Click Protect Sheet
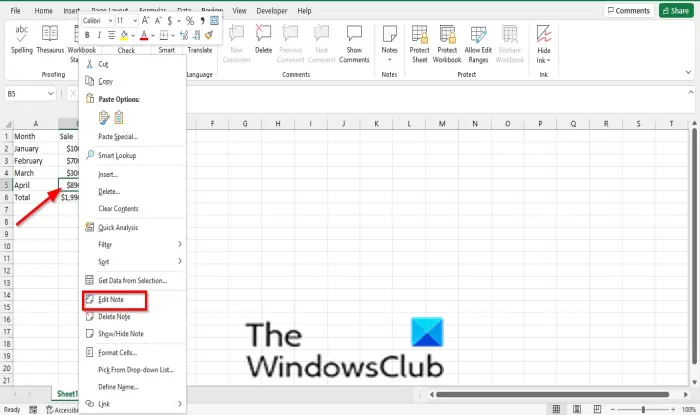Image resolution: width=700 pixels, height=415 pixels. (419, 44)
